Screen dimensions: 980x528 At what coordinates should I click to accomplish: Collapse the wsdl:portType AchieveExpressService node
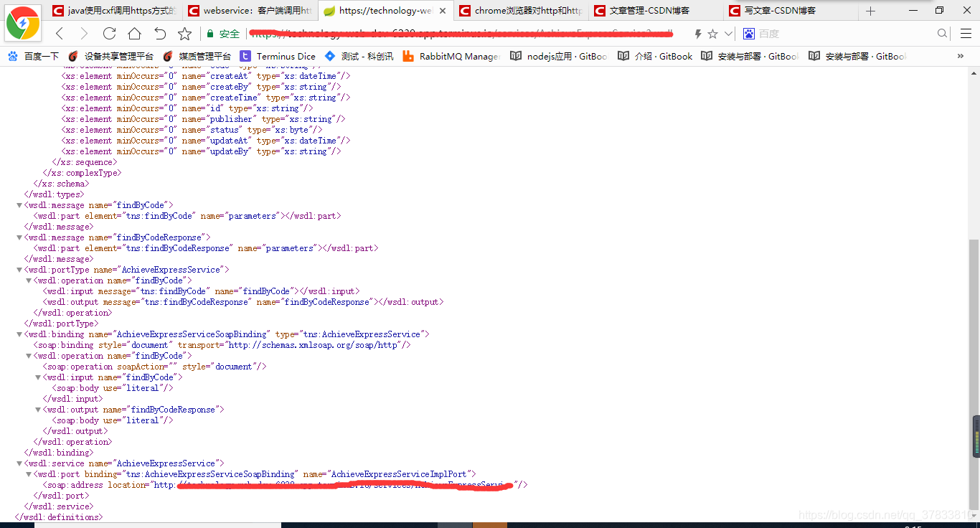point(19,270)
